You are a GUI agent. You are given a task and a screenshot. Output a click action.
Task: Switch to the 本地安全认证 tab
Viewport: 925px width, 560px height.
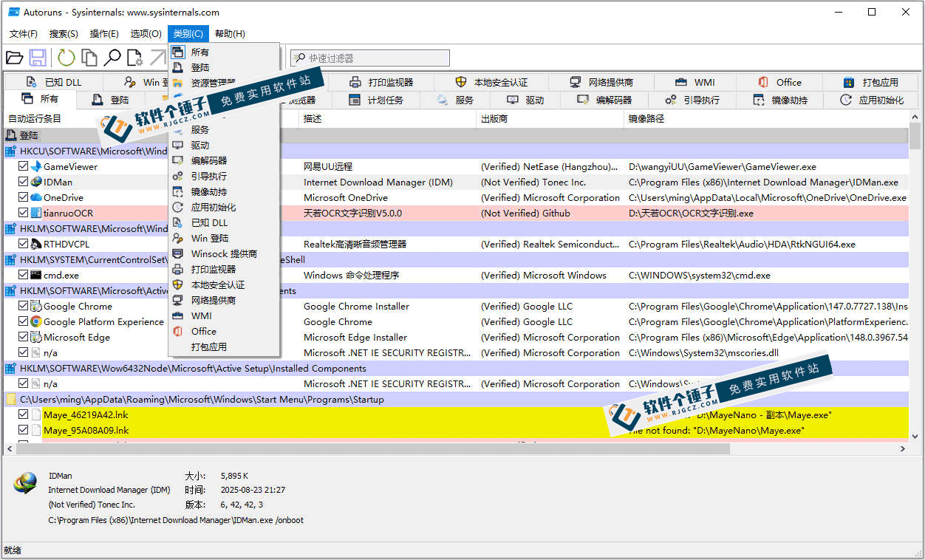coord(491,83)
